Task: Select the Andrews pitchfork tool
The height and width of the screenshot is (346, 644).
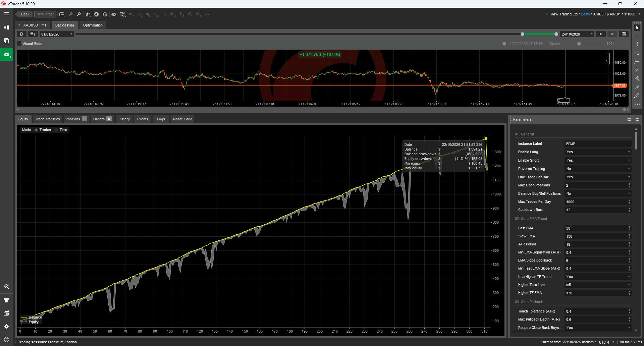Action: (x=637, y=87)
